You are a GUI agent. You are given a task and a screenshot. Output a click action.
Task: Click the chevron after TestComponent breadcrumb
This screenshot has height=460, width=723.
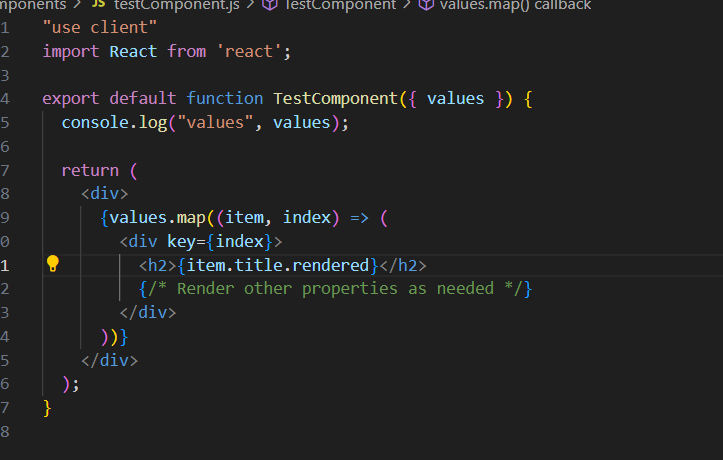tap(407, 5)
